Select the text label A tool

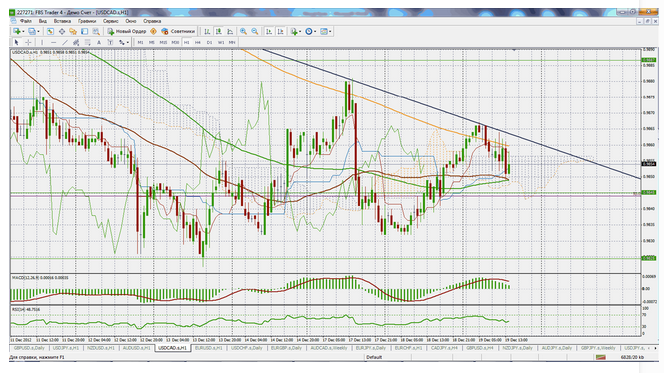point(99,42)
